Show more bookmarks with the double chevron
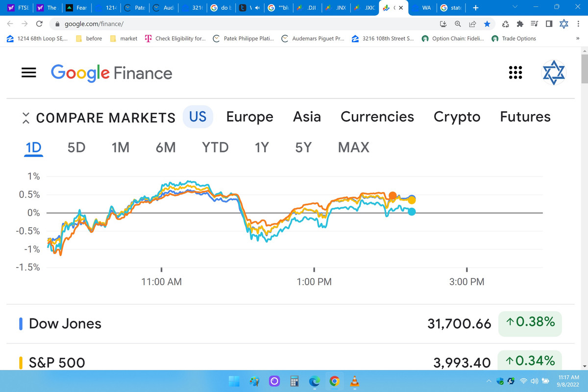Screen dimensions: 588x392 pyautogui.click(x=577, y=39)
